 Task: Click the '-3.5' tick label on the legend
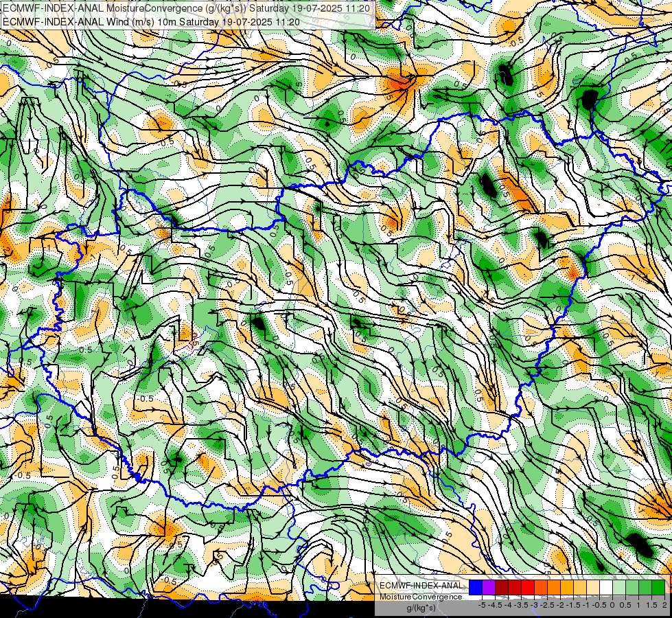(521, 605)
